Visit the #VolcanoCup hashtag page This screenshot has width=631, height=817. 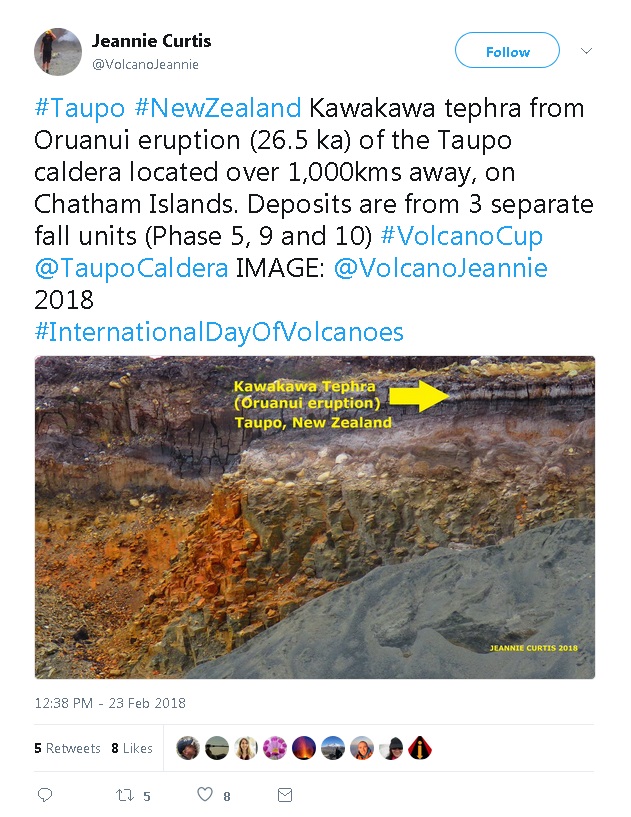tap(462, 236)
